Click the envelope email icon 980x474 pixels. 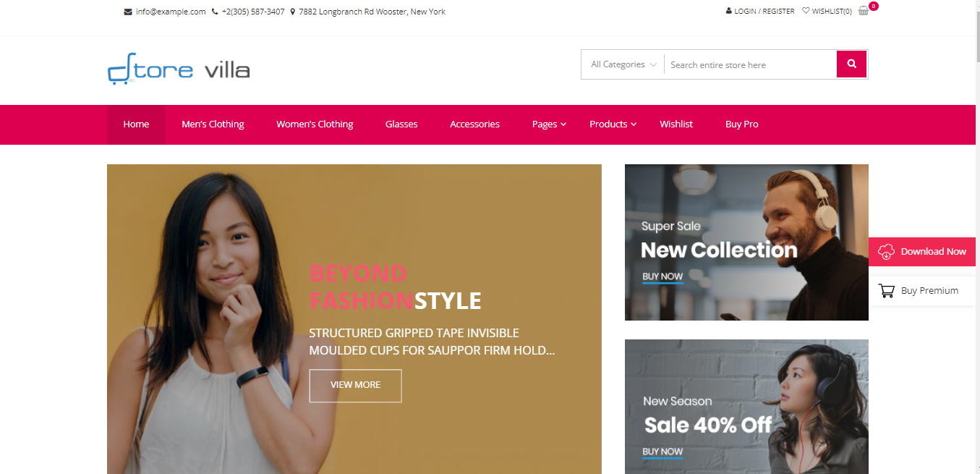click(x=128, y=12)
